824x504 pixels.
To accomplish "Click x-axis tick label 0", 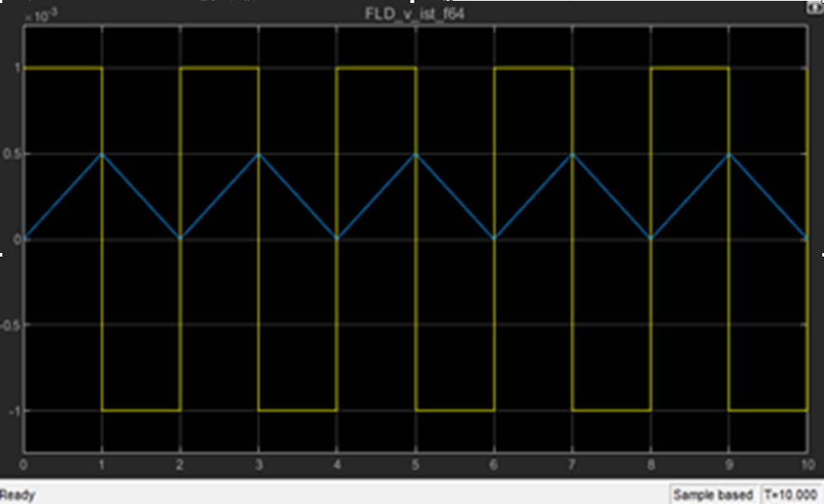I will click(x=23, y=465).
